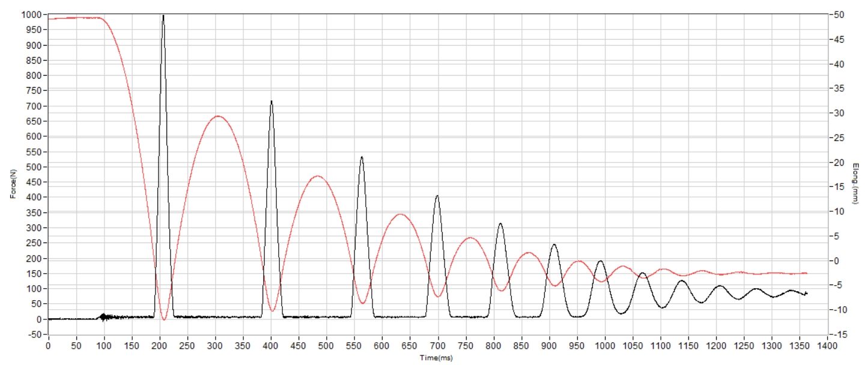Select the 1000 label on the force axis
This screenshot has height=365, width=868.
pyautogui.click(x=31, y=14)
